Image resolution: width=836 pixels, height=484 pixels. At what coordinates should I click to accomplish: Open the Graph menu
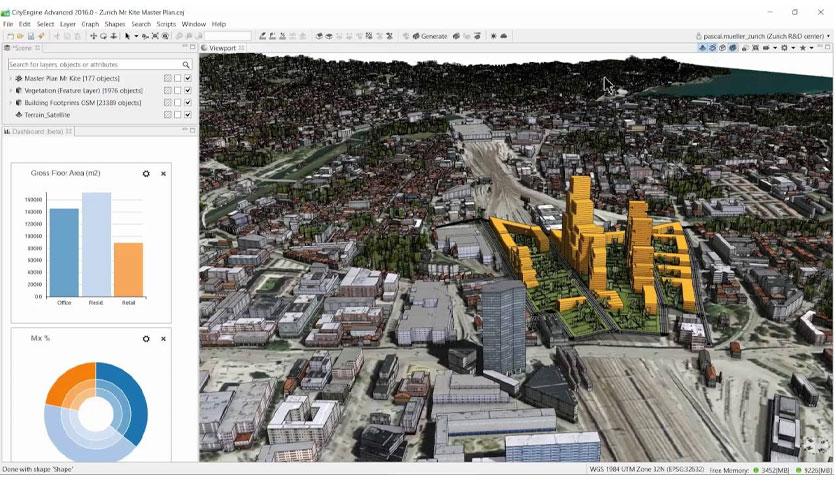point(90,24)
